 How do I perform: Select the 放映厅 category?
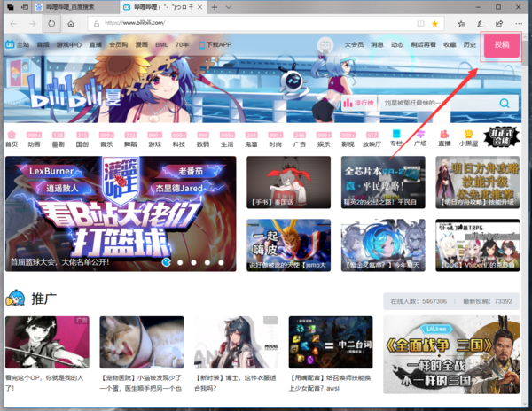pyautogui.click(x=372, y=139)
